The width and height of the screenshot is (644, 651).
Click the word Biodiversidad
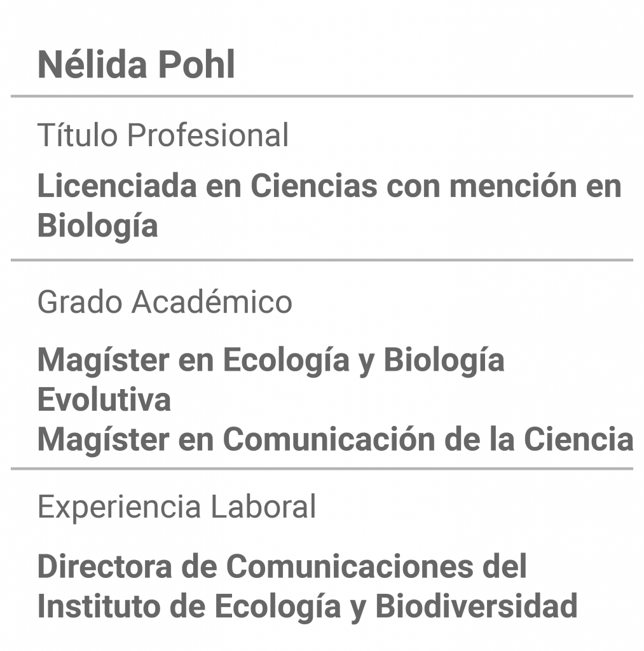[477, 606]
